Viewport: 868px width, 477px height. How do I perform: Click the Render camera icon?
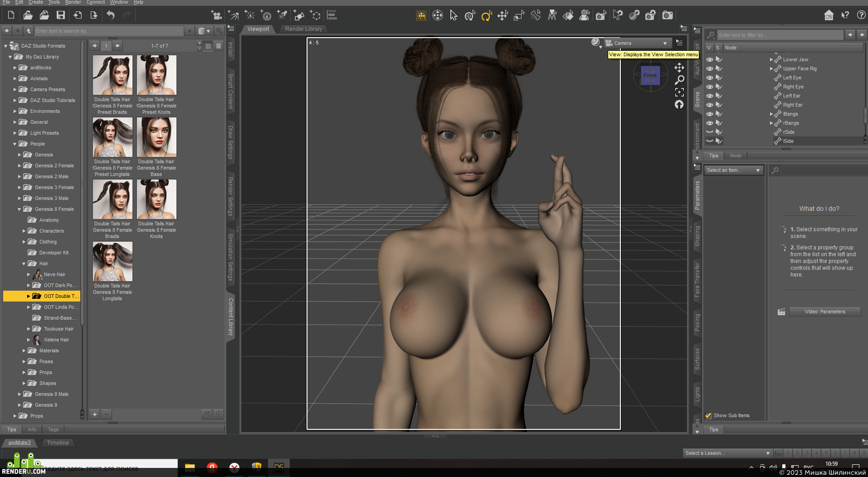coord(667,16)
